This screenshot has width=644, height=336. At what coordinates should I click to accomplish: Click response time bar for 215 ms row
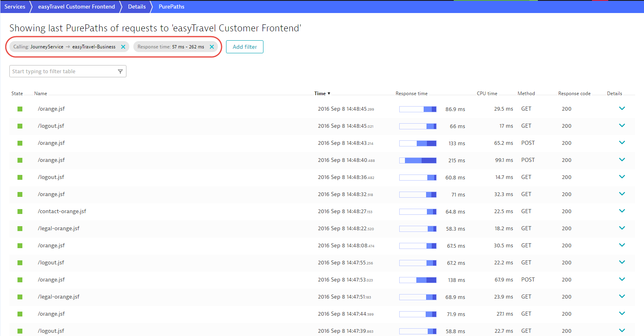(418, 160)
